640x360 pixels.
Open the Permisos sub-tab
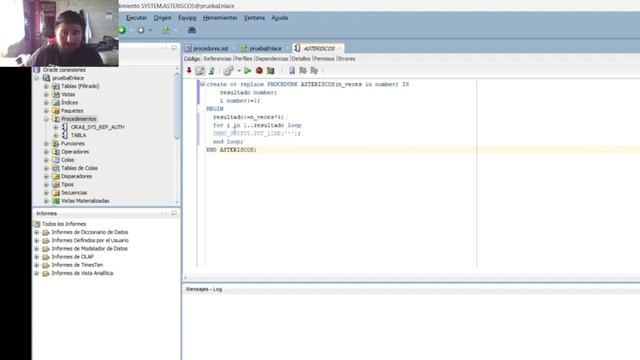point(324,59)
